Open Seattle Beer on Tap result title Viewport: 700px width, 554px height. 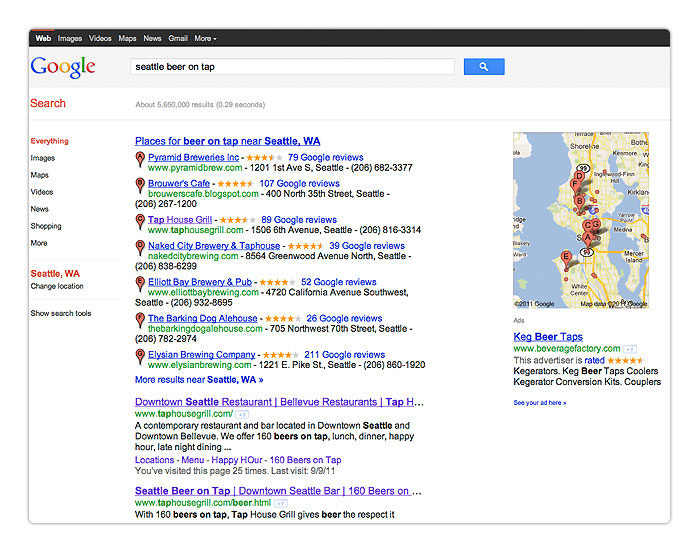tap(278, 491)
